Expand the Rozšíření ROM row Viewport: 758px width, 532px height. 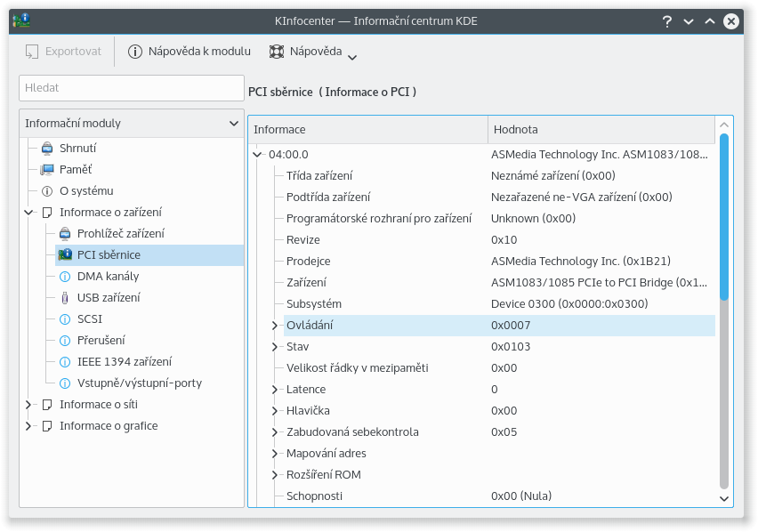click(275, 474)
